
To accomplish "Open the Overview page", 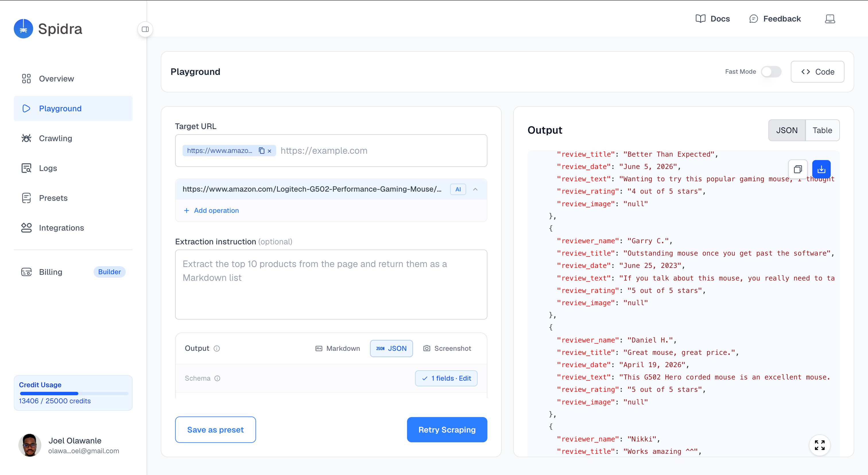I will [73, 79].
